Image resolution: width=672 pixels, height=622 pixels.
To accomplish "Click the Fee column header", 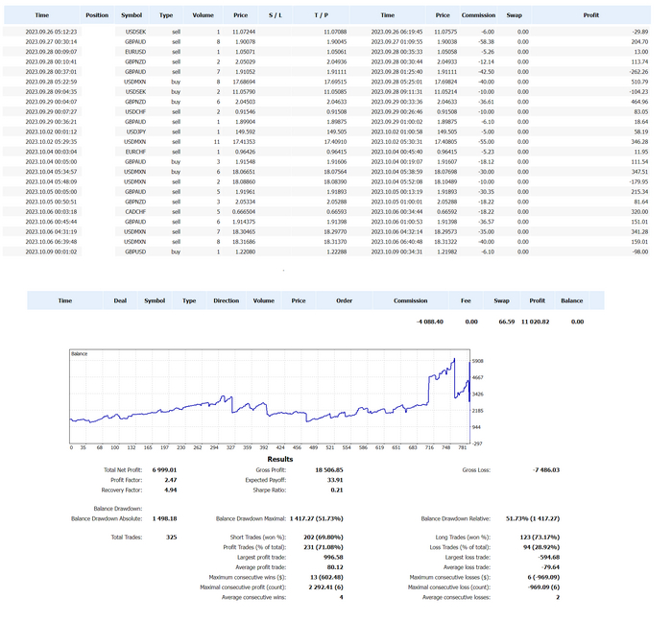I will click(x=466, y=300).
